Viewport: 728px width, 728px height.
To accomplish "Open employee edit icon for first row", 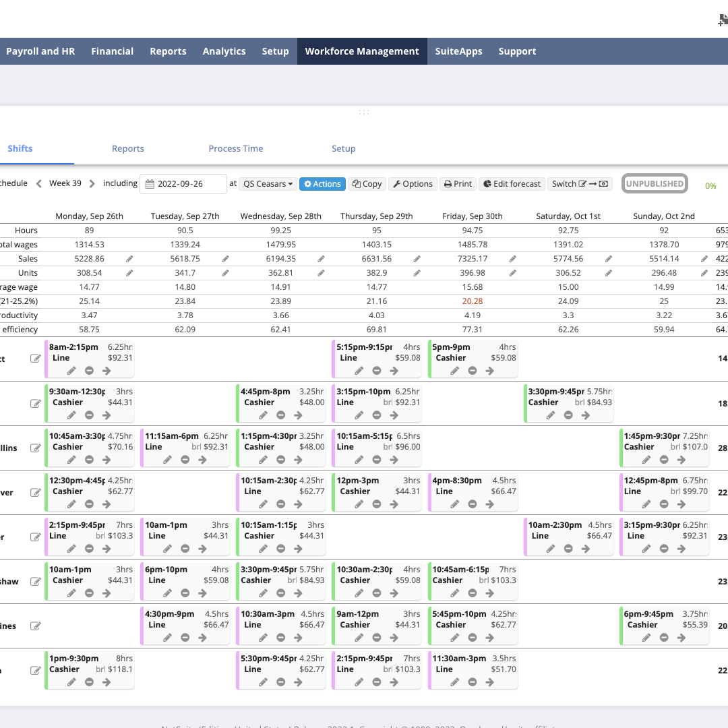I will coord(35,359).
